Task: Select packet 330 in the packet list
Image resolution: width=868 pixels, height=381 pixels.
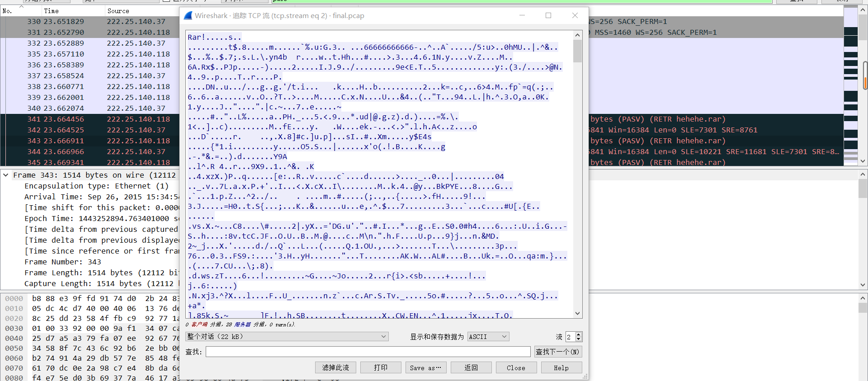Action: point(90,21)
